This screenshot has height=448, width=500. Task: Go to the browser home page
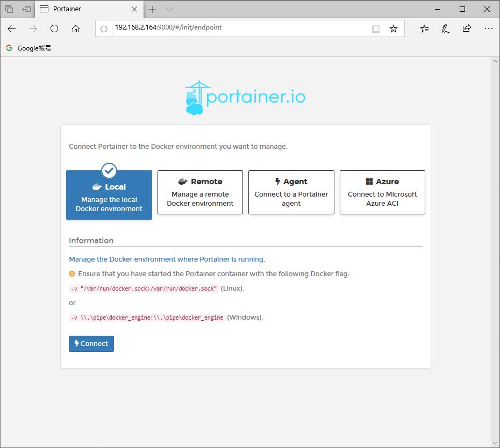click(x=76, y=29)
